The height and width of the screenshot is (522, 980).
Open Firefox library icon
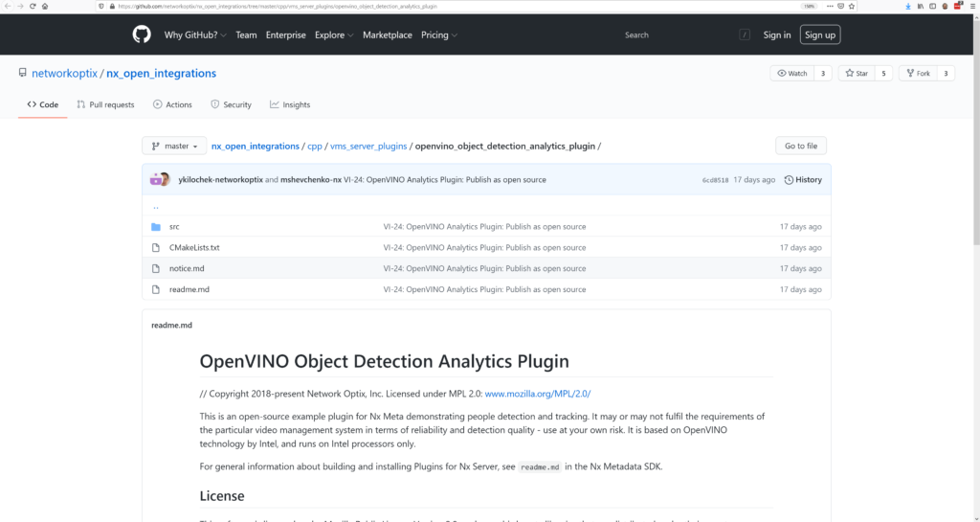pyautogui.click(x=921, y=7)
